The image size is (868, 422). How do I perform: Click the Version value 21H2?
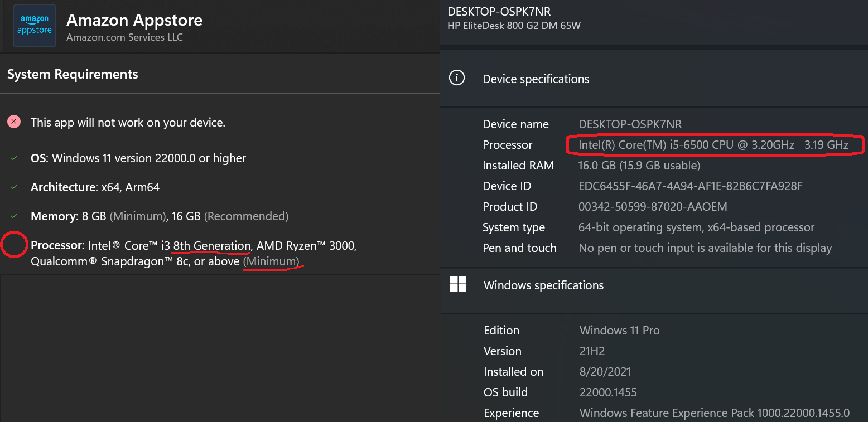click(x=592, y=351)
